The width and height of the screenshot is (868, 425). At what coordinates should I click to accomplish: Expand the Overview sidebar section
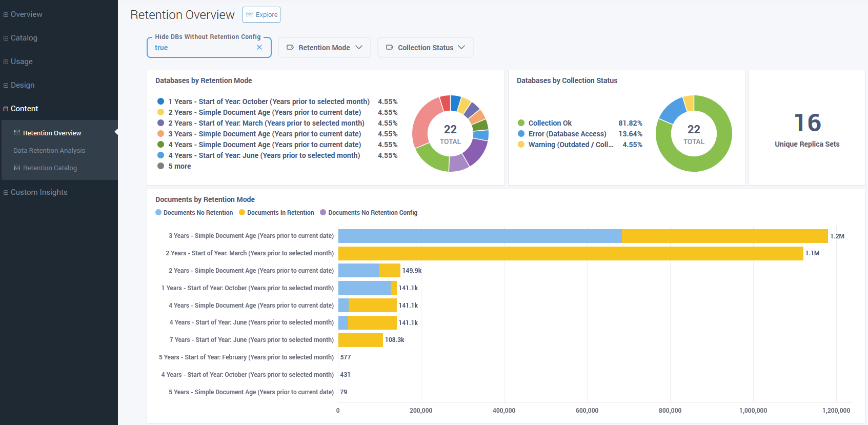(26, 14)
